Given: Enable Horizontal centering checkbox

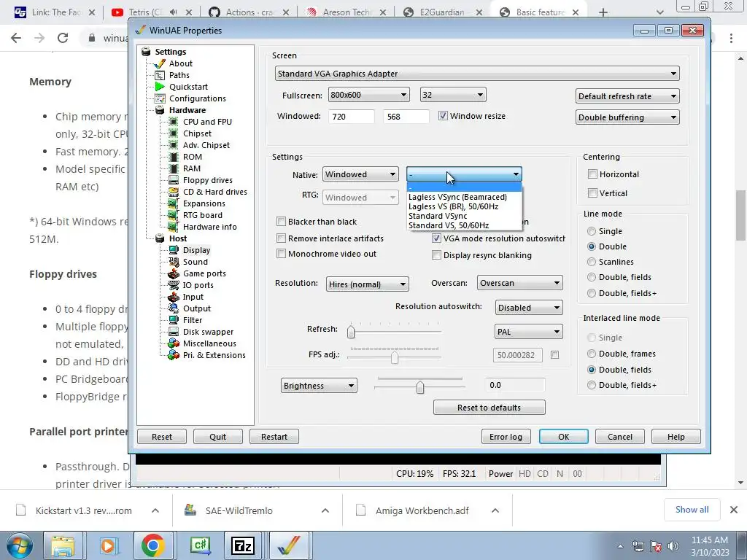Looking at the screenshot, I should pyautogui.click(x=592, y=174).
